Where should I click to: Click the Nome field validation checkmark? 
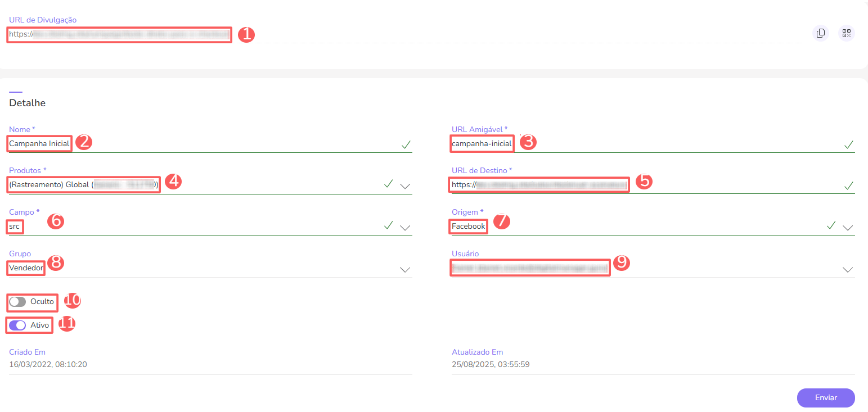point(406,145)
